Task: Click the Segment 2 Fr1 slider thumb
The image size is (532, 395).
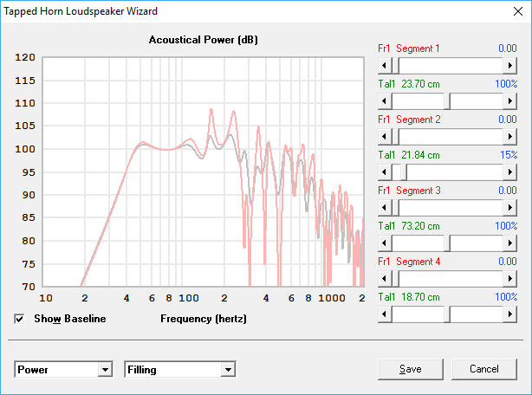Action: (x=395, y=137)
